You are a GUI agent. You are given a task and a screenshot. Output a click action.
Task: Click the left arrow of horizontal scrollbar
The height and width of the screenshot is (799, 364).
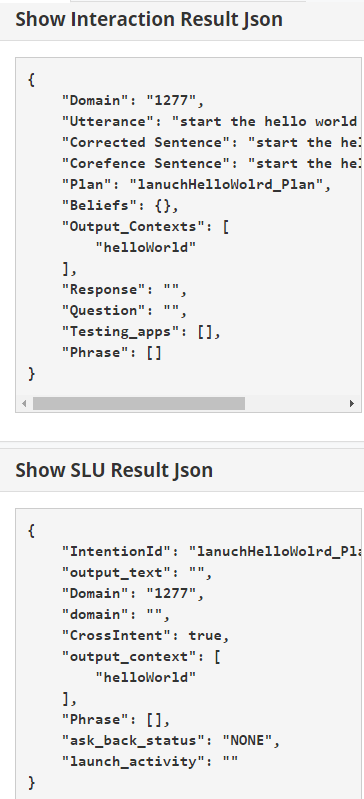pos(24,404)
